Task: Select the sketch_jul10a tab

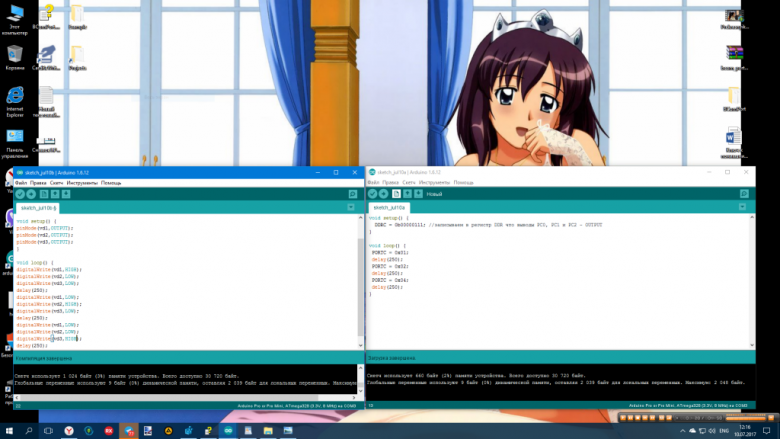Action: (389, 207)
